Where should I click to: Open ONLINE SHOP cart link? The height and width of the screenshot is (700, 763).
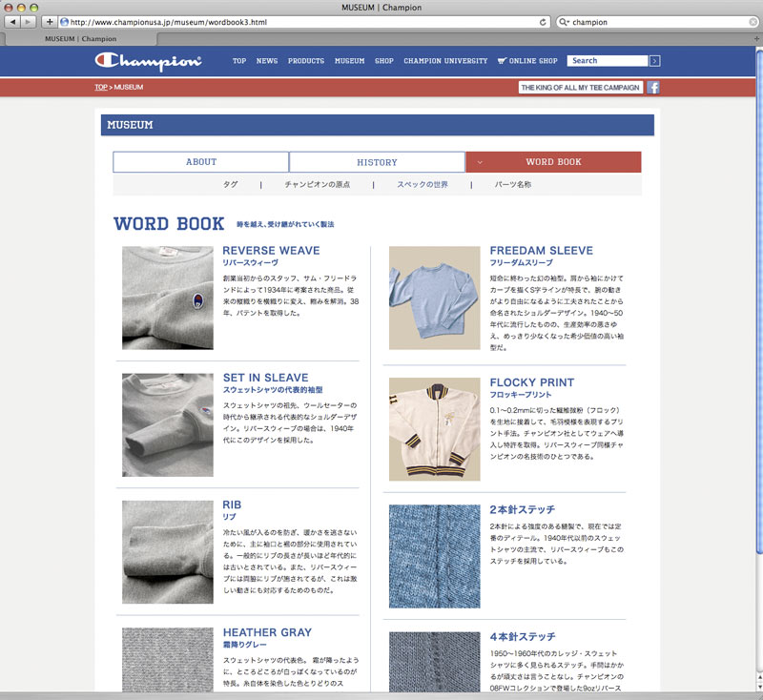click(x=527, y=61)
